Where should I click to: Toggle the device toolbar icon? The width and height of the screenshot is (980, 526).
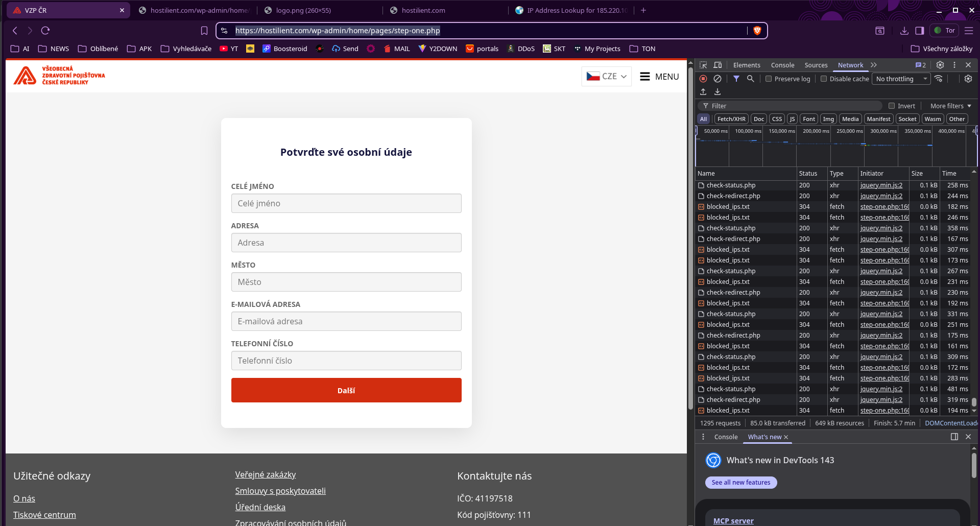click(718, 65)
